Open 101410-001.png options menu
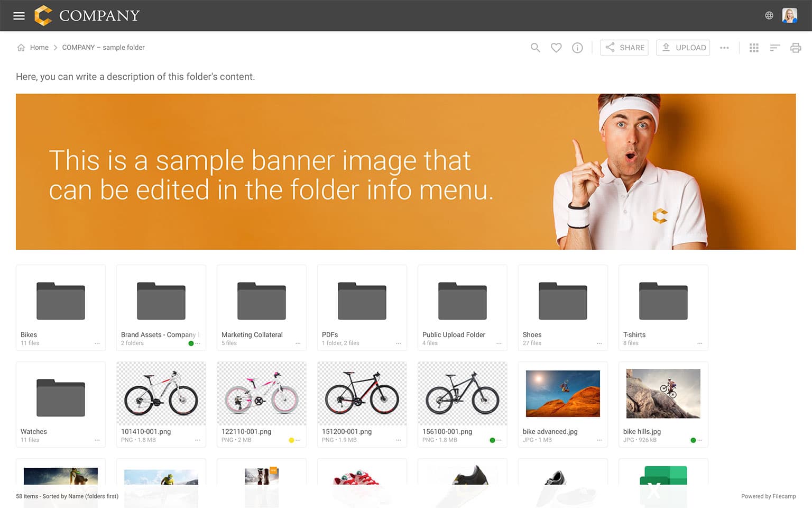812x508 pixels. pos(198,440)
